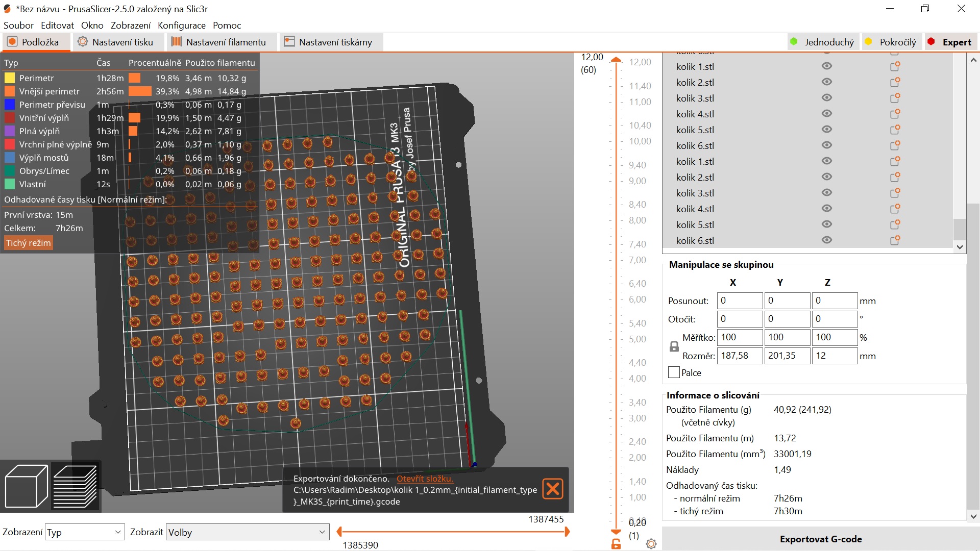Close the export finished notification
Screen dimensions: 980x551
coord(553,489)
